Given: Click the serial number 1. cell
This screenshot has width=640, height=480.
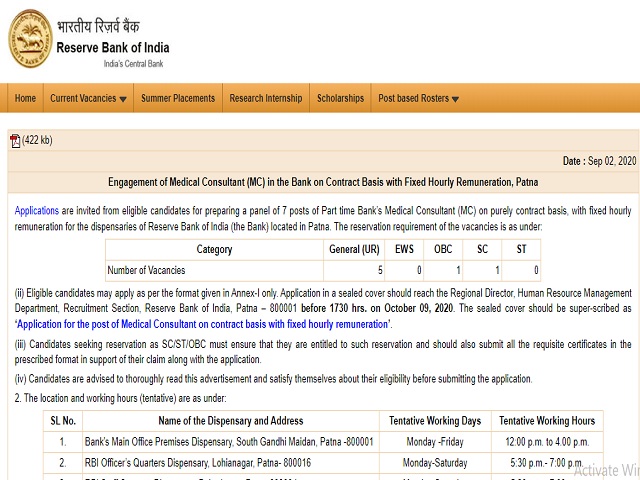Looking at the screenshot, I should (x=63, y=442).
